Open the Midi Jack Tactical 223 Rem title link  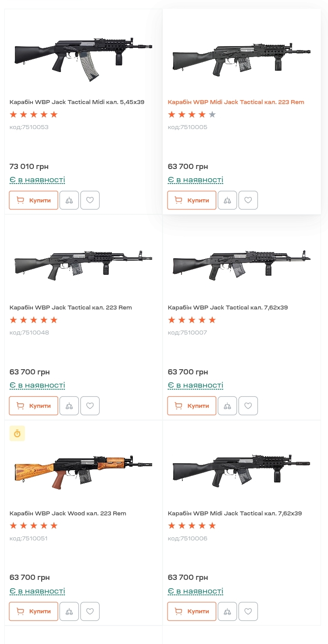236,102
